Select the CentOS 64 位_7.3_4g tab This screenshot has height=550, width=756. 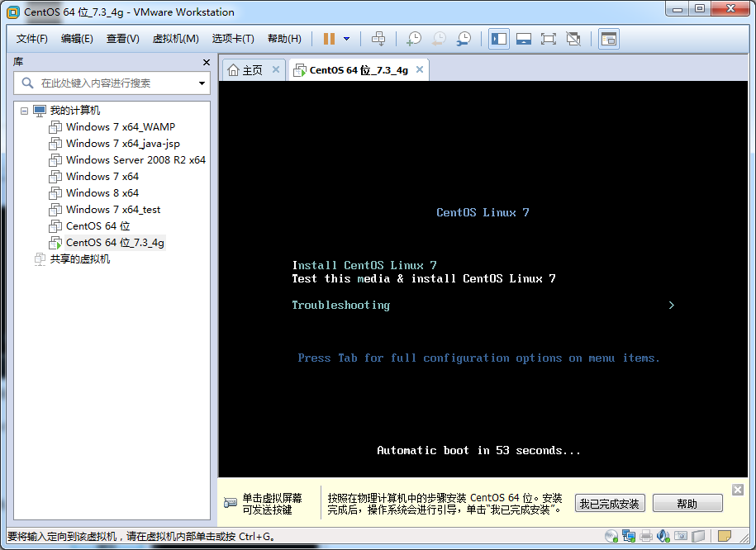pos(359,70)
